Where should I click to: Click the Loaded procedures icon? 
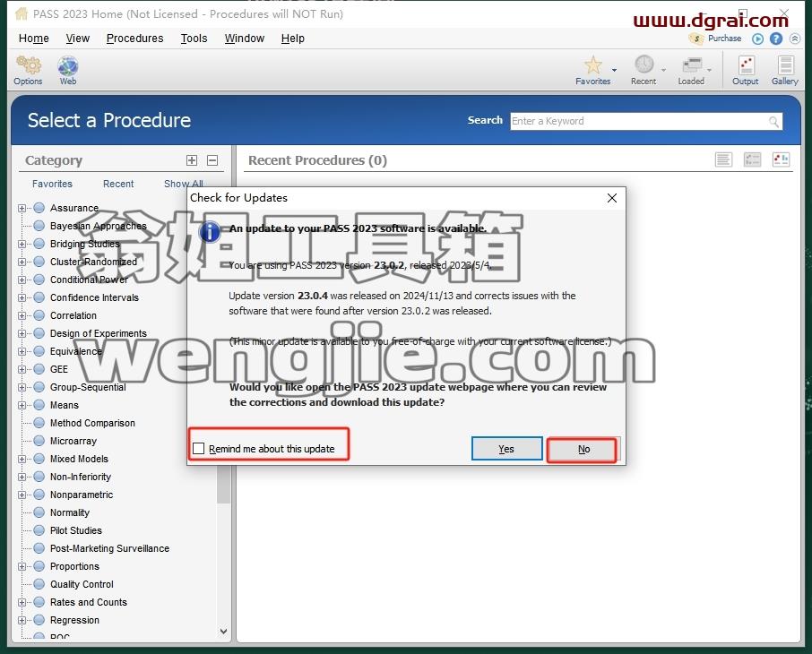click(692, 65)
